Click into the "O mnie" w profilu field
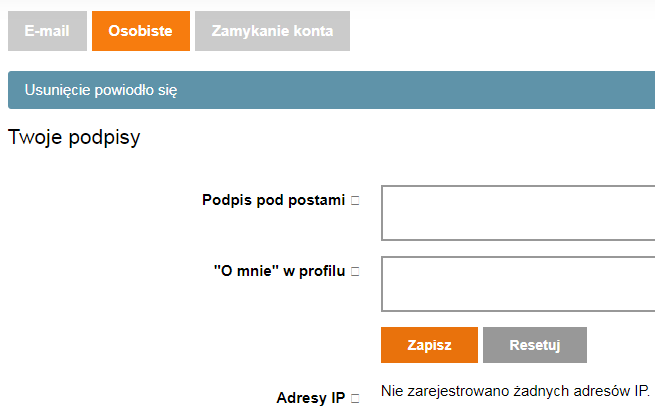 tap(517, 284)
